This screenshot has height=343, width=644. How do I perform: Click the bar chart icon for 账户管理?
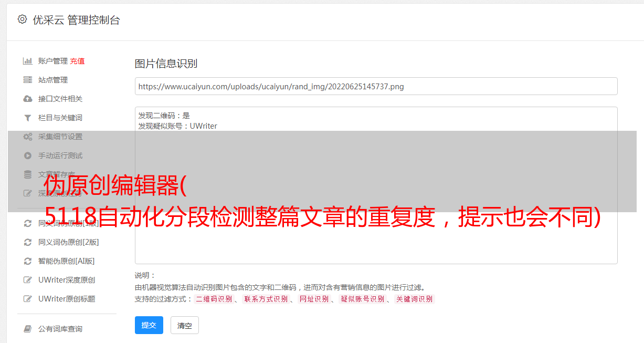point(28,61)
